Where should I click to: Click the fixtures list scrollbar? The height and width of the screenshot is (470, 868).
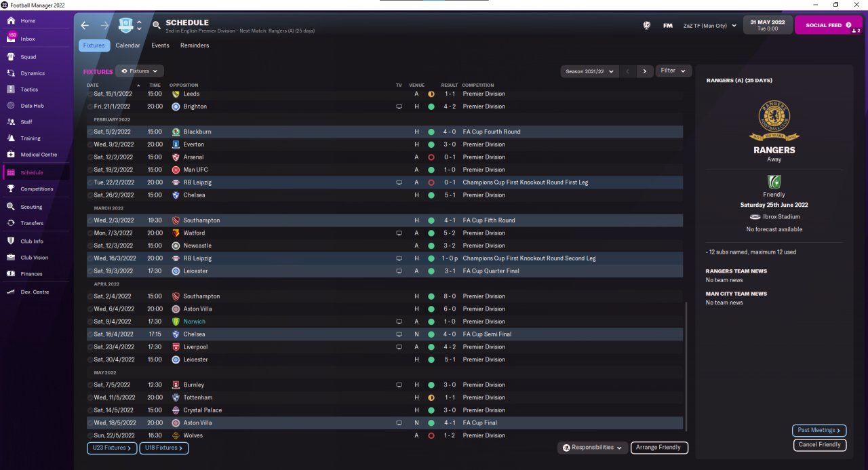686,366
